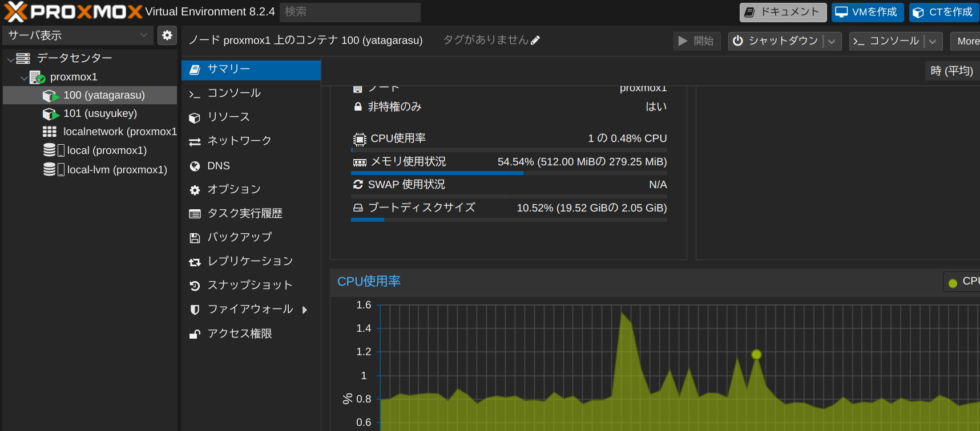Select the local-lvm (proxmox1) tree row

point(90,170)
